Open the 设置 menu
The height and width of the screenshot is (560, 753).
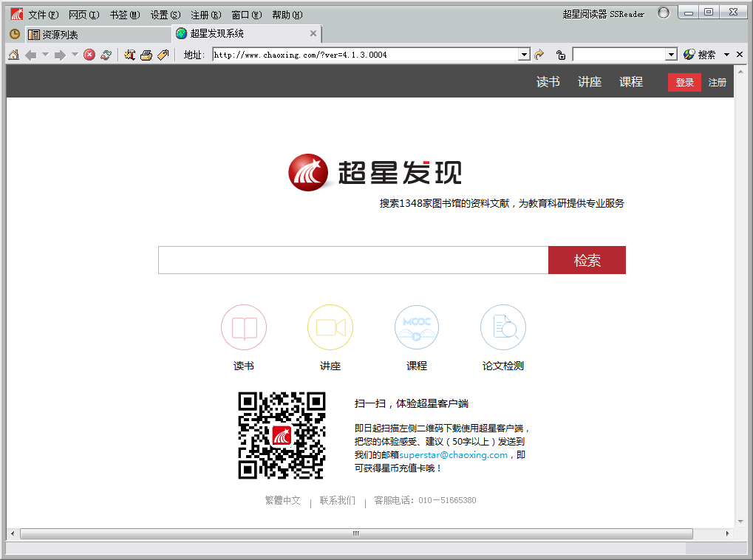(x=165, y=15)
